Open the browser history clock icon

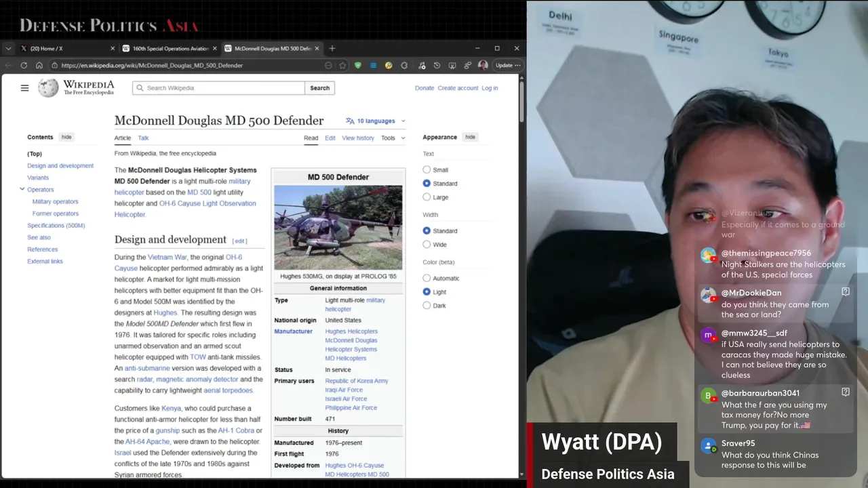tap(437, 66)
